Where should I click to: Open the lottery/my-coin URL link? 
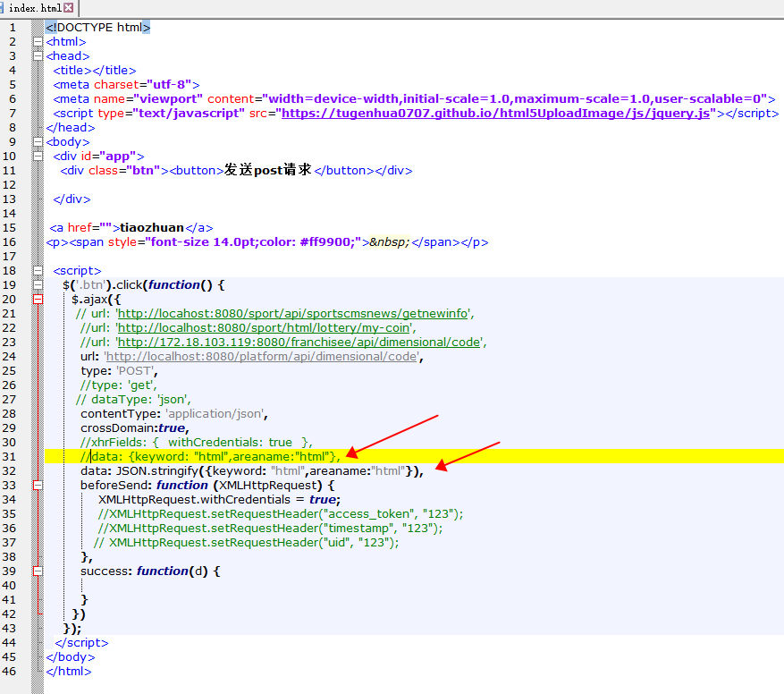pyautogui.click(x=264, y=328)
